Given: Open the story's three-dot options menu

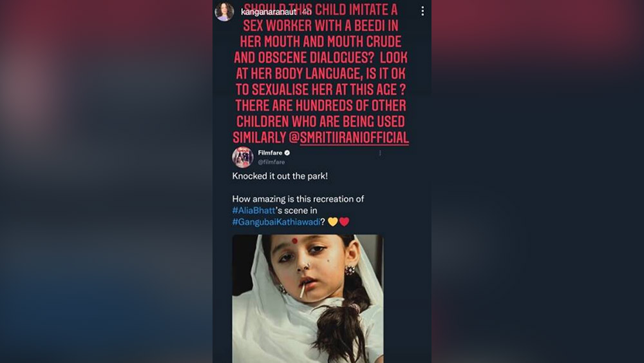Looking at the screenshot, I should coord(422,11).
